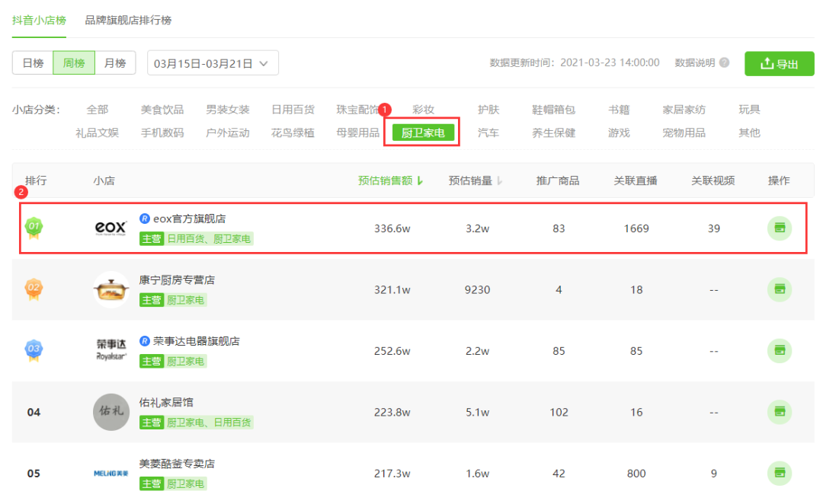Click the verified badge beside eox官方旗舰店

click(144, 219)
